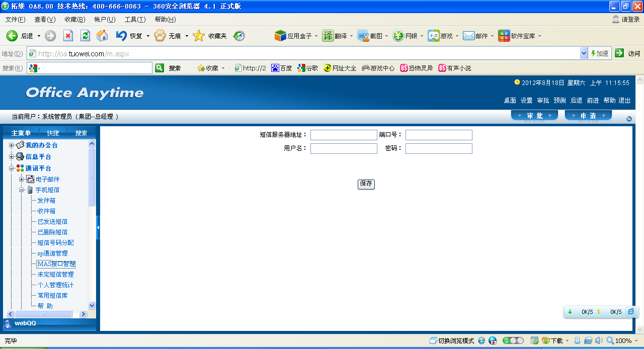The image size is (644, 349).
Task: Toggle the green traffic-light switch in status bar
Action: (x=513, y=340)
